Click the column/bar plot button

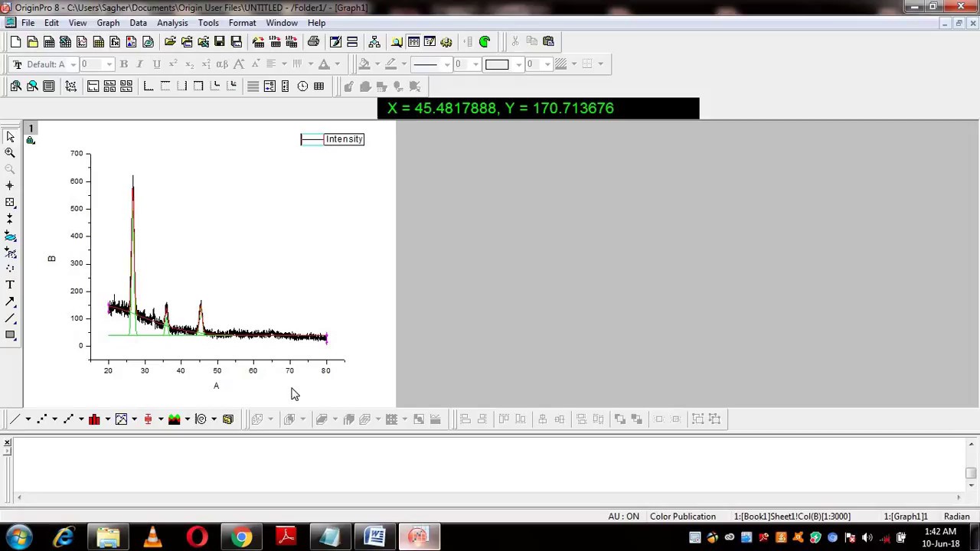(x=94, y=419)
